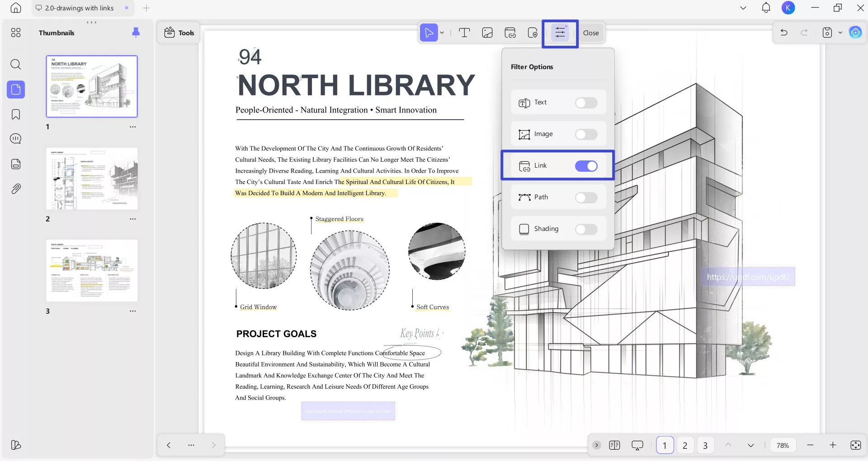
Task: Expand the save options dropdown arrow
Action: click(840, 33)
